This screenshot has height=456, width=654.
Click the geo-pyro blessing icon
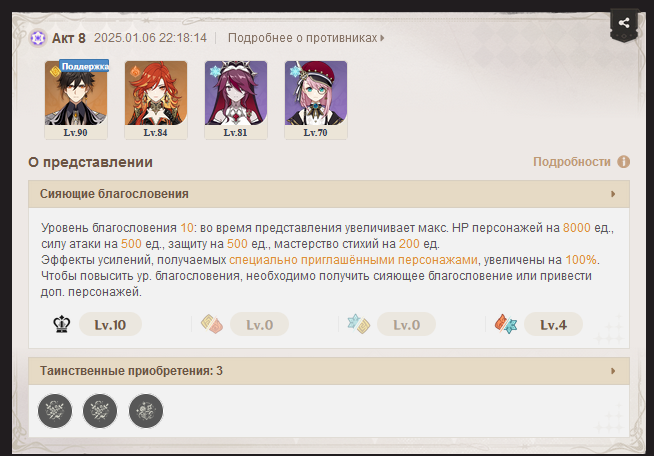click(x=212, y=324)
